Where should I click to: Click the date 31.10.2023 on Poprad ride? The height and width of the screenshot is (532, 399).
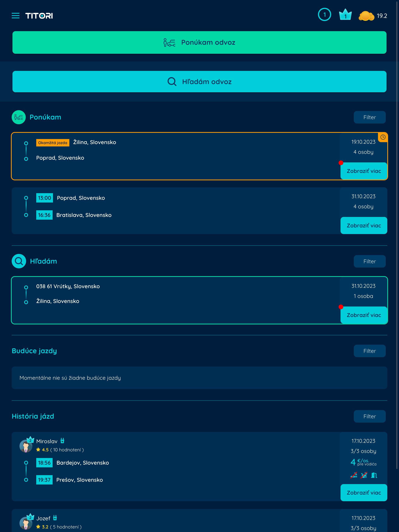click(x=363, y=196)
